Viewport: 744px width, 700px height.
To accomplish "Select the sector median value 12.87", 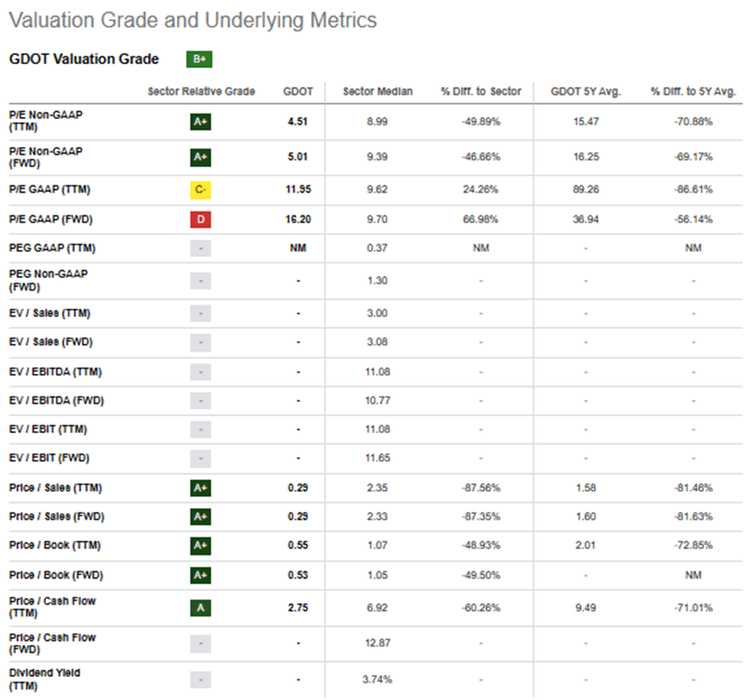I will pos(378,643).
